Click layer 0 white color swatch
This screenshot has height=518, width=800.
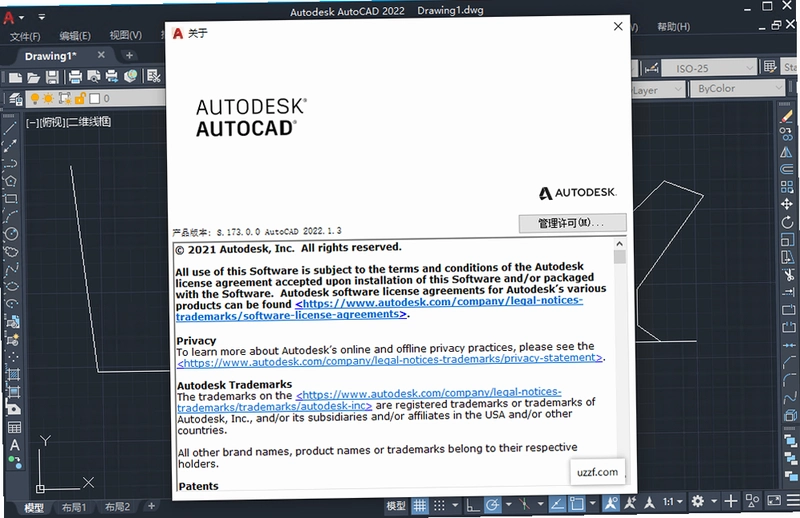[95, 98]
